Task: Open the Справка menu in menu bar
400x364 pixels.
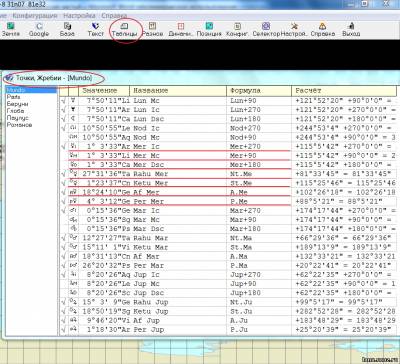Action: coord(114,16)
